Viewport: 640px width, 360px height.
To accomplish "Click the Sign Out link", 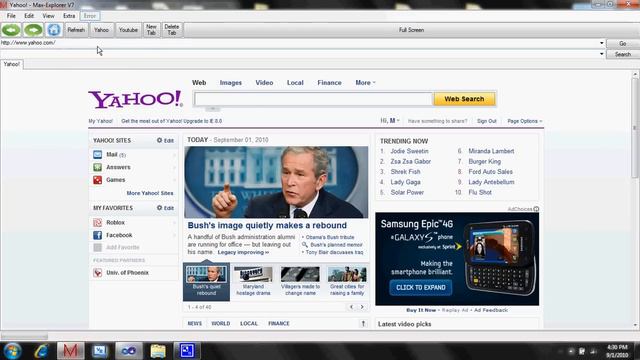I will [x=487, y=121].
